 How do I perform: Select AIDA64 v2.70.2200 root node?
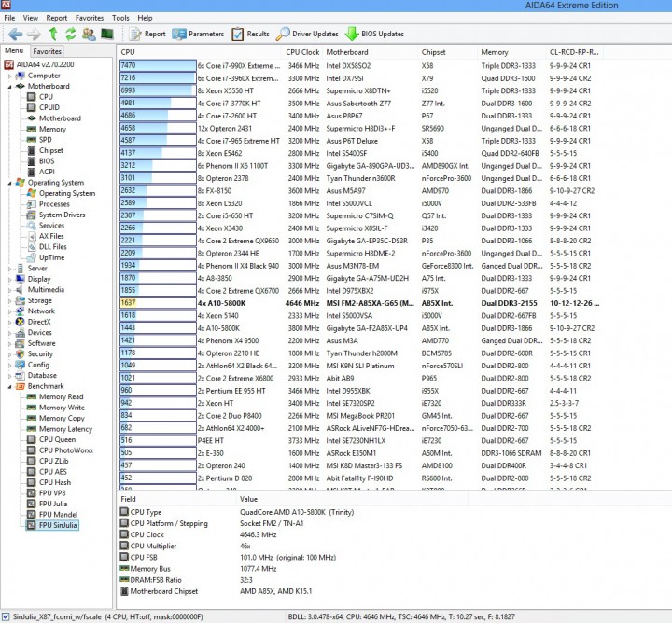[39, 64]
